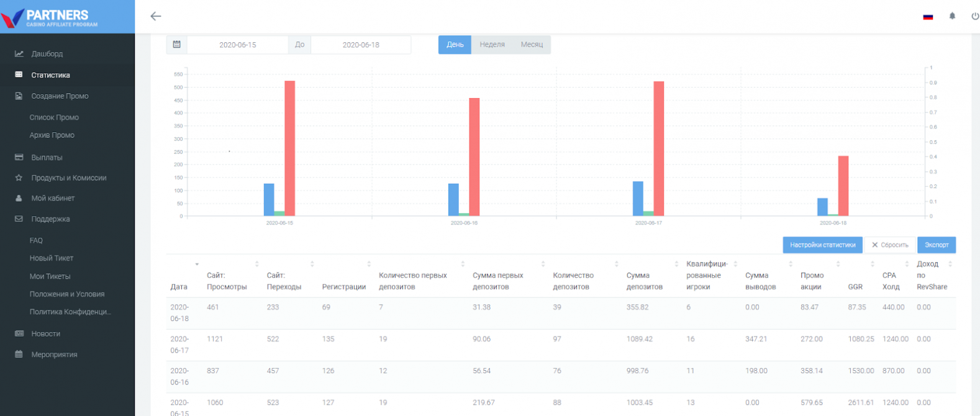Open Положения и Условия

67,294
